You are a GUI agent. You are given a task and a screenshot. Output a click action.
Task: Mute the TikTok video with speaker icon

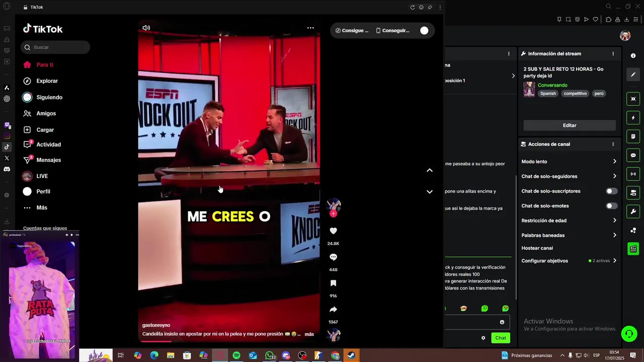click(x=146, y=28)
